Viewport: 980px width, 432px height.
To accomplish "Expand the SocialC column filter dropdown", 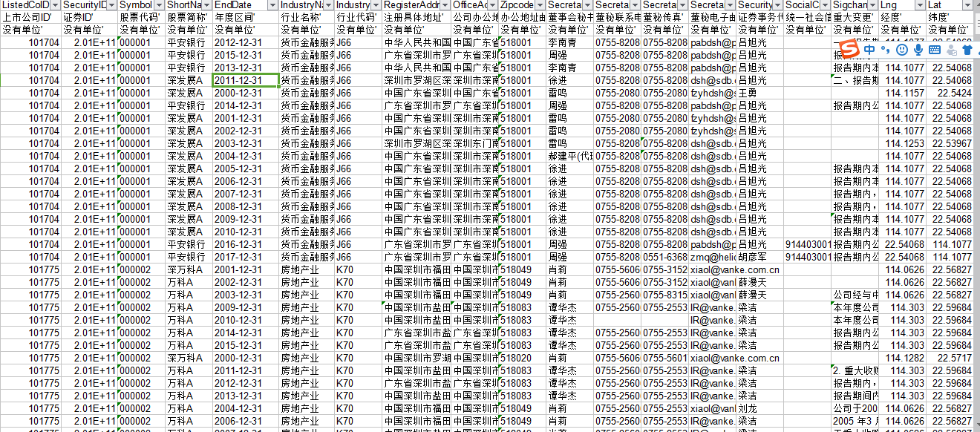I will tap(826, 5).
